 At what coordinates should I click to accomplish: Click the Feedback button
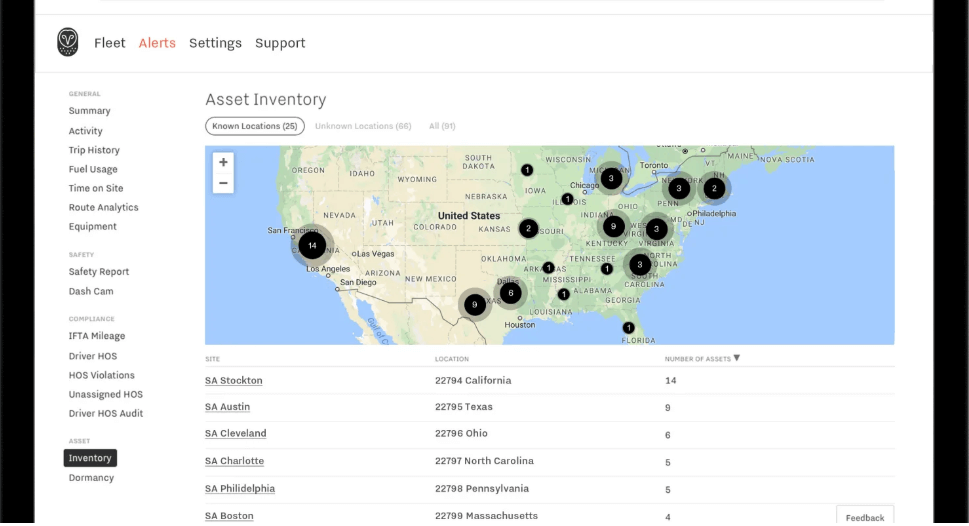click(x=865, y=517)
